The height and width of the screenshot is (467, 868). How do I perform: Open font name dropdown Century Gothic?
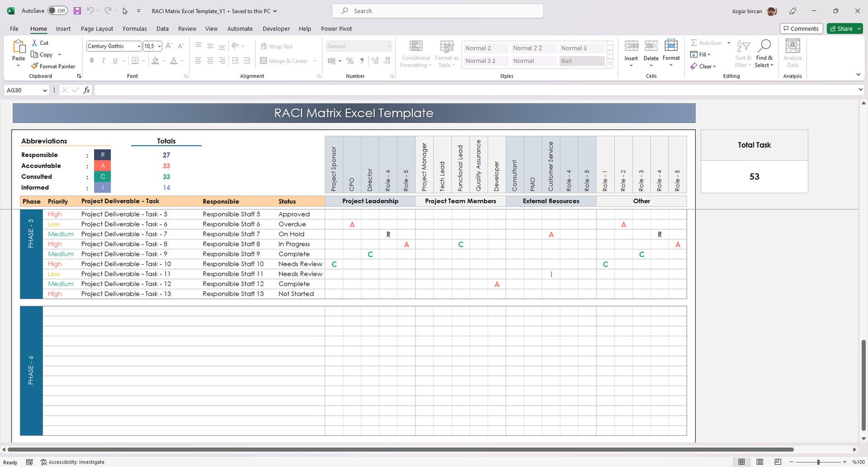click(x=139, y=46)
